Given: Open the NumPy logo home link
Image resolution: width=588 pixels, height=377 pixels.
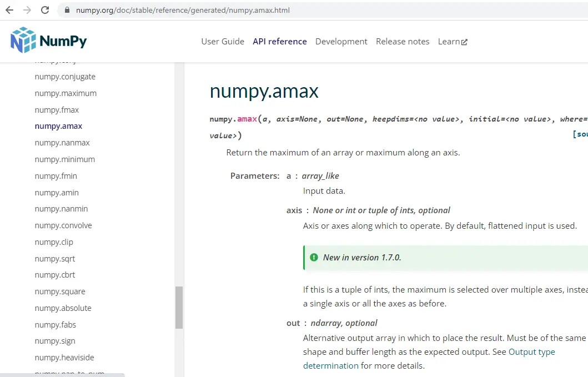Looking at the screenshot, I should (49, 40).
